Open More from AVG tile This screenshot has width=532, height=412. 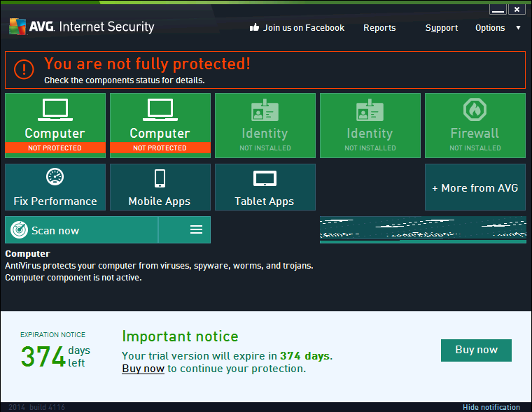[475, 187]
